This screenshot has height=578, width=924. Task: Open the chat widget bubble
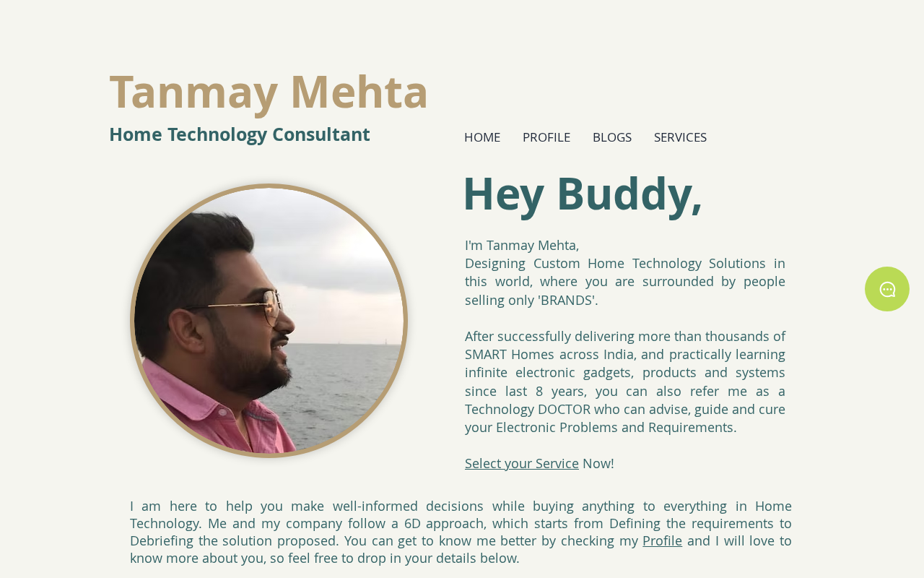click(886, 289)
